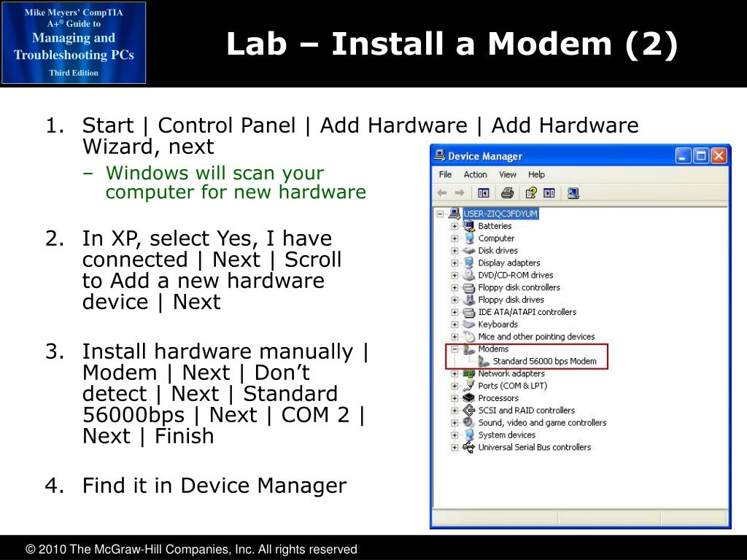Expand the Disk drives node
747x560 pixels.
454,251
